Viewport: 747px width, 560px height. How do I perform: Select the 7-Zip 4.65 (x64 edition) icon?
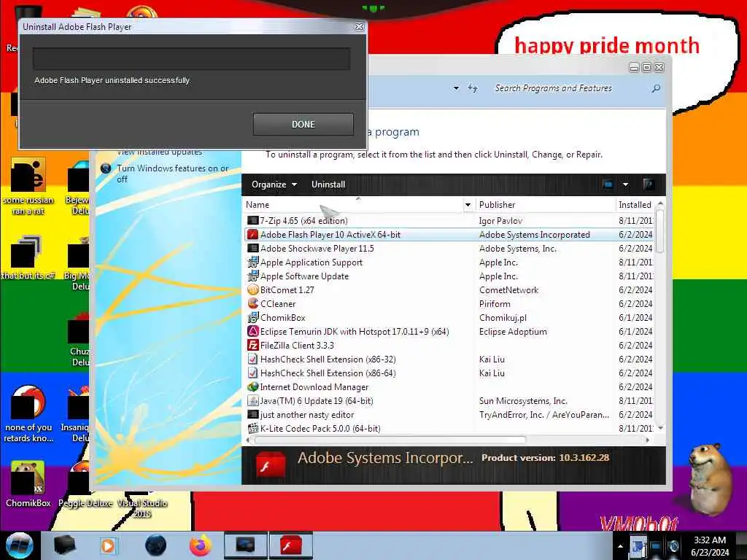click(x=253, y=220)
